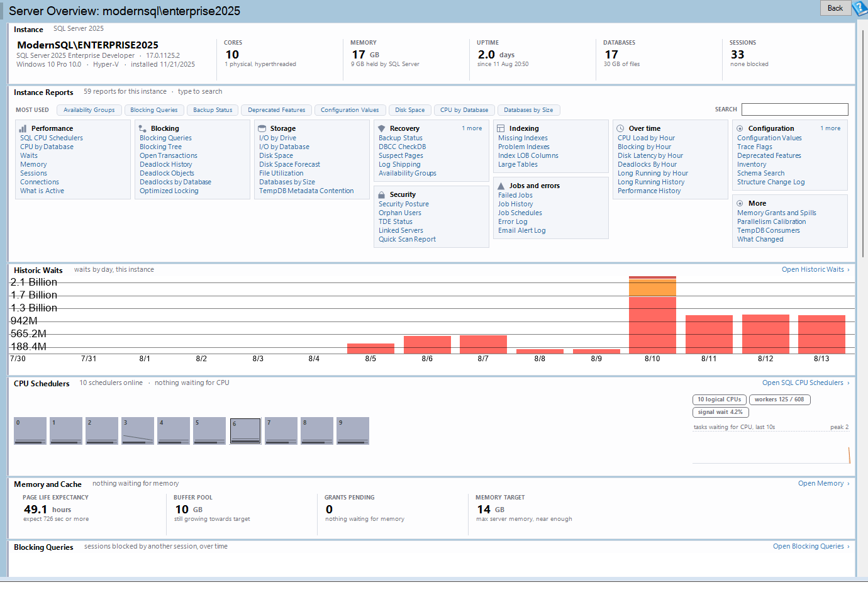Select CPU scheduler 9 tile
868x614 pixels.
(x=353, y=431)
